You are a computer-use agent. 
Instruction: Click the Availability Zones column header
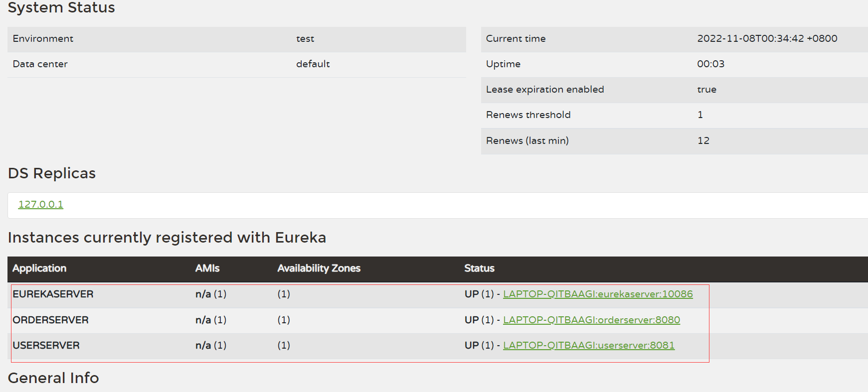coord(319,268)
